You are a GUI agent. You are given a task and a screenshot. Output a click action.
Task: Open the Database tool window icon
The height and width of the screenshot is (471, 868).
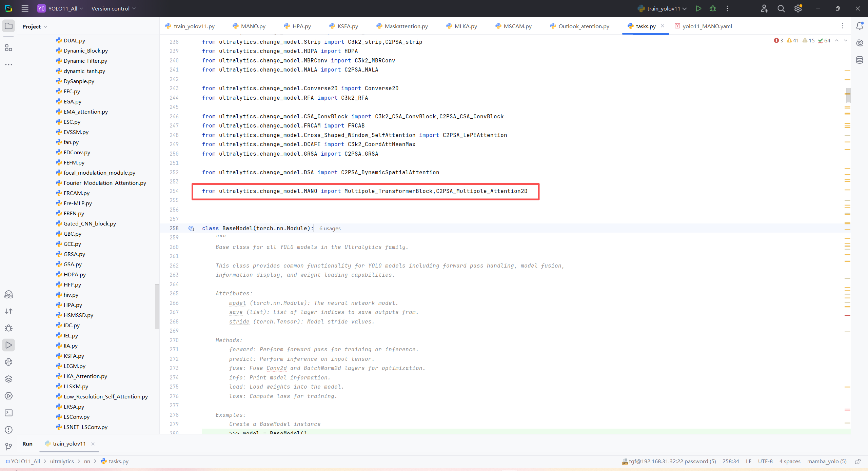[x=860, y=60]
